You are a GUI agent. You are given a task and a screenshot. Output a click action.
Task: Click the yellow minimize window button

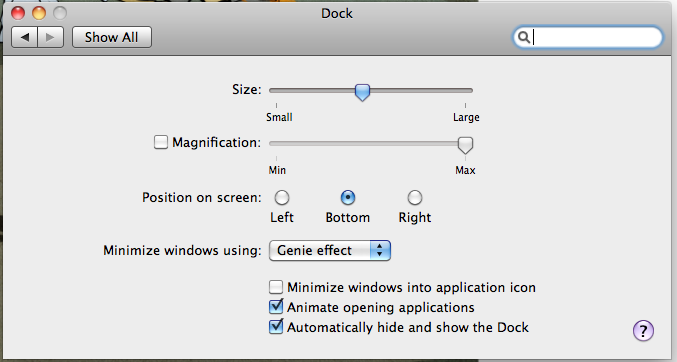pos(39,13)
